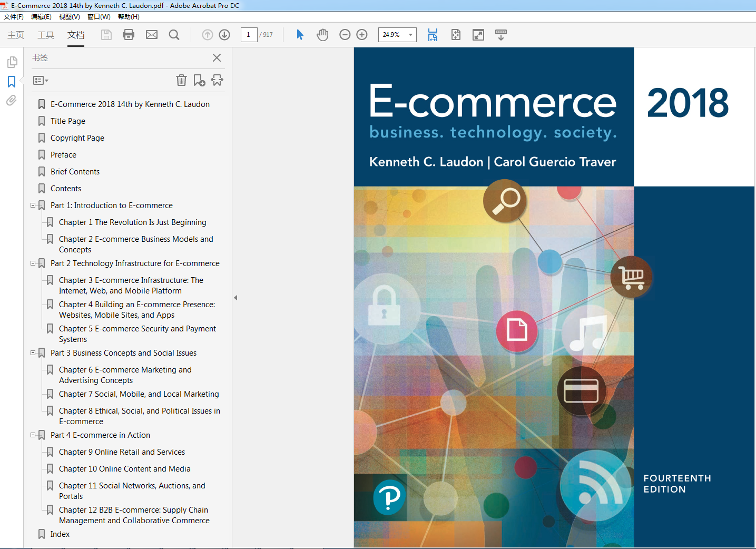Screen dimensions: 756x549
Task: Zoom in with the plus icon
Action: (x=362, y=35)
